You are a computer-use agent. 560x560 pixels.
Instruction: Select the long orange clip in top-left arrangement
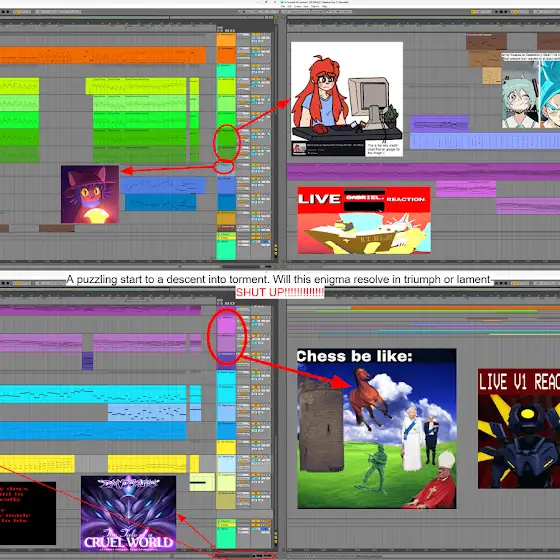103,55
